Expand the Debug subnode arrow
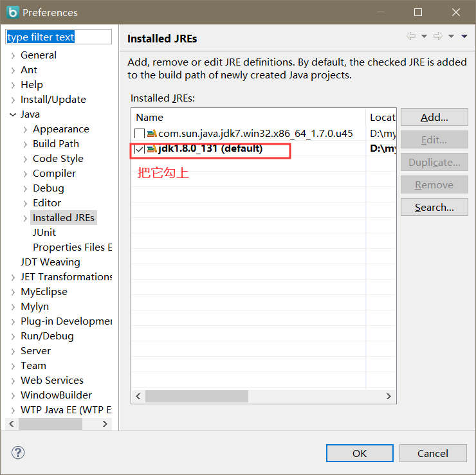Screen dimensions: 476x475 pyautogui.click(x=25, y=189)
